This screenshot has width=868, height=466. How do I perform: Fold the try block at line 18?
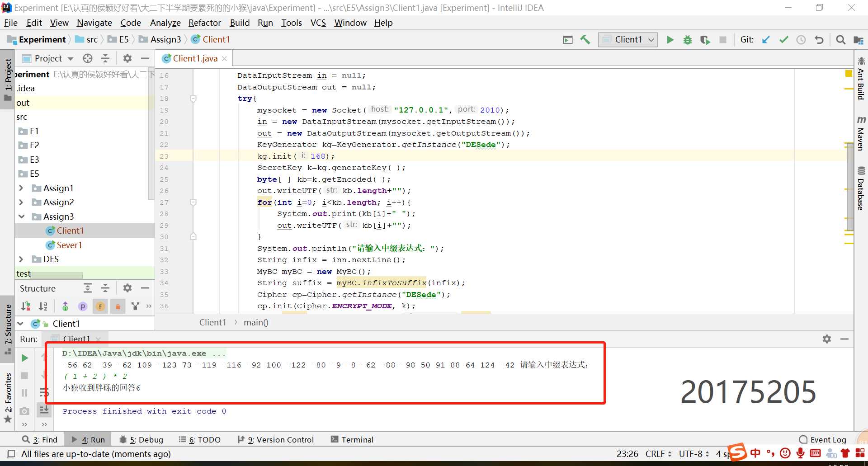click(193, 99)
